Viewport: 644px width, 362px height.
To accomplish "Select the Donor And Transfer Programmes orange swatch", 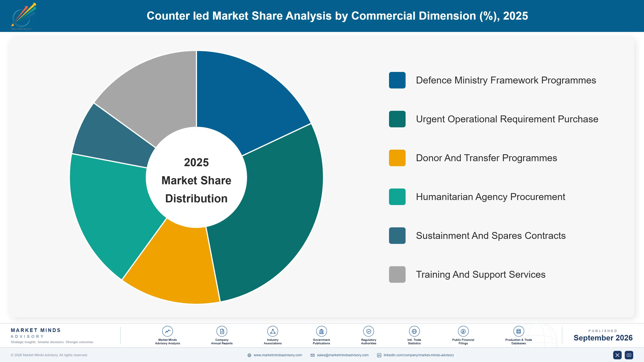I will coord(397,158).
